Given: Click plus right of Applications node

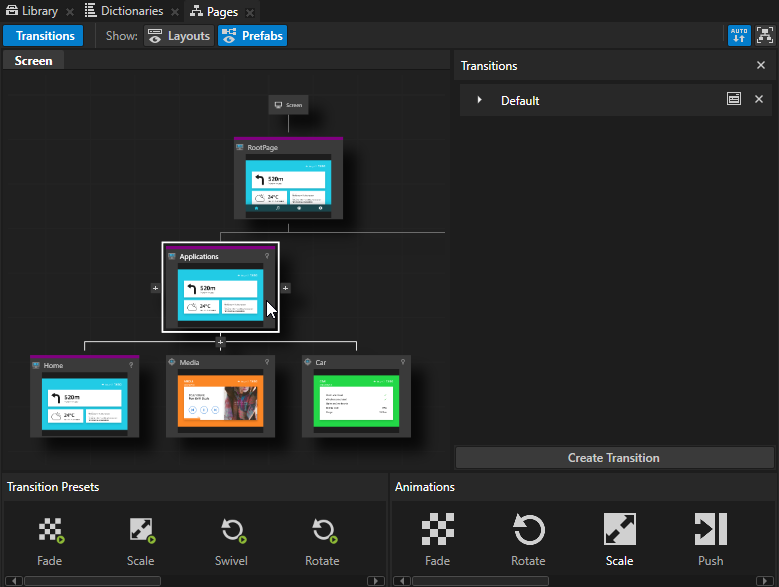Looking at the screenshot, I should coord(286,288).
